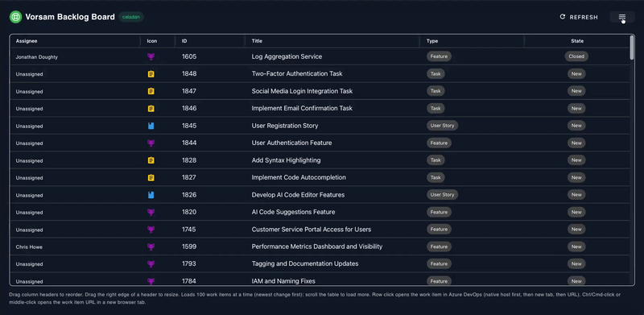
Task: Click the green Vorsam Backlog Board logo icon
Action: click(x=15, y=17)
